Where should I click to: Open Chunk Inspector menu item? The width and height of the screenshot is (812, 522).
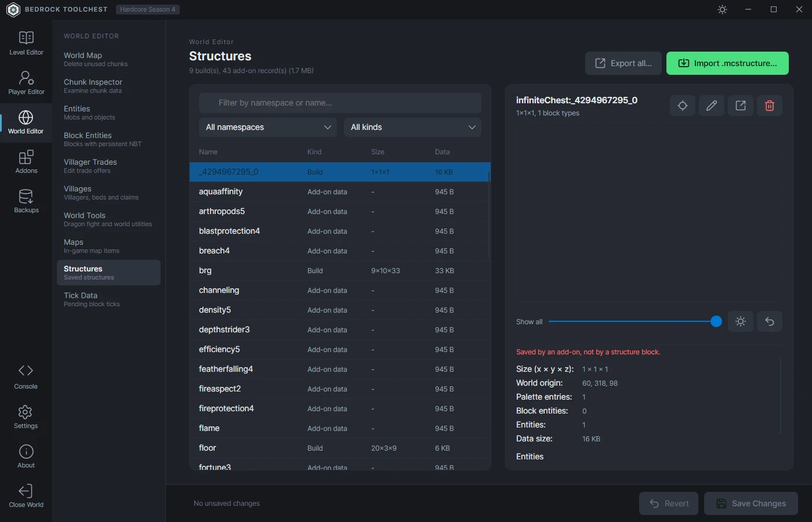pos(108,86)
